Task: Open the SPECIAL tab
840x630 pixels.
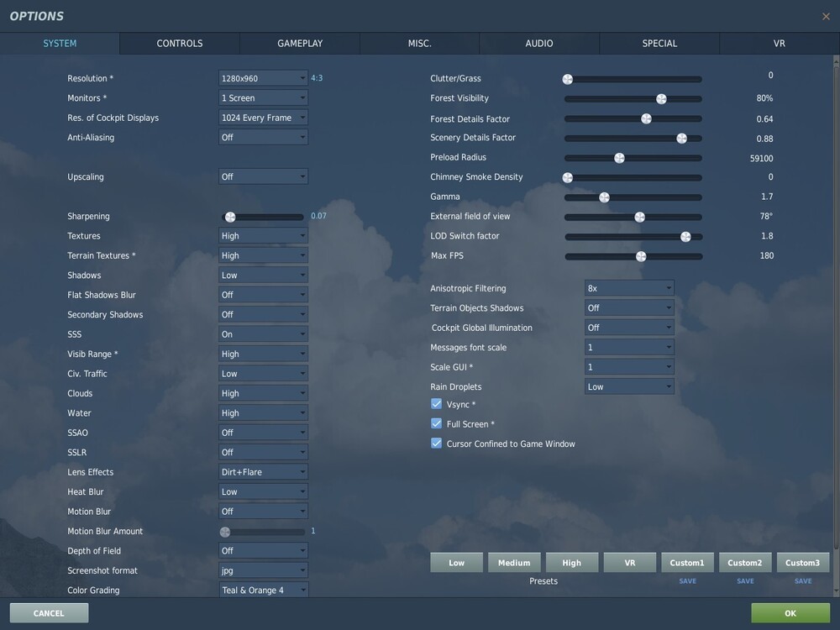Action: (659, 44)
